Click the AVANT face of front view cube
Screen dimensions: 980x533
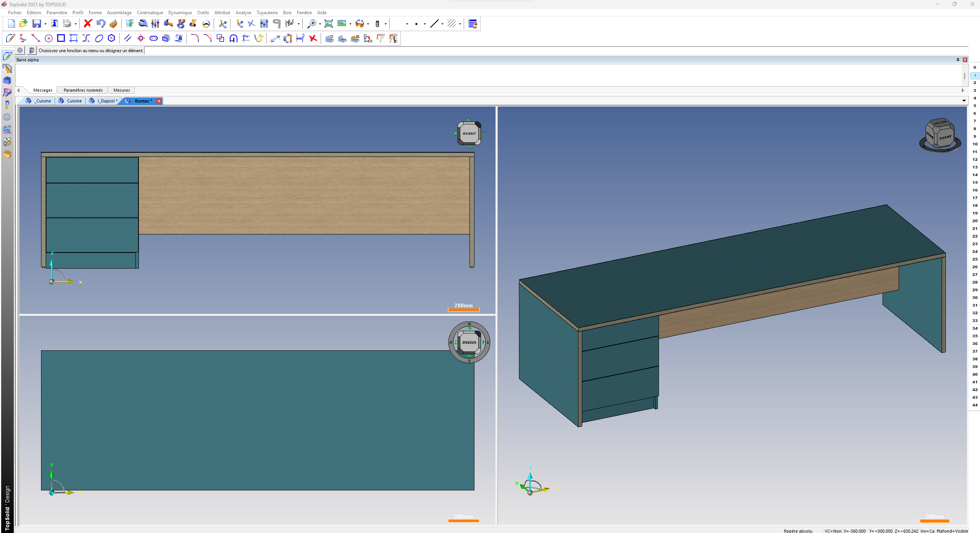tap(469, 134)
